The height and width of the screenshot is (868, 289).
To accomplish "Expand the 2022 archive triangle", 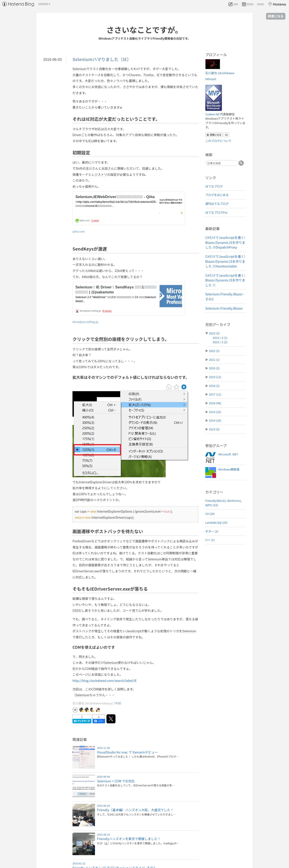I will pos(207,351).
